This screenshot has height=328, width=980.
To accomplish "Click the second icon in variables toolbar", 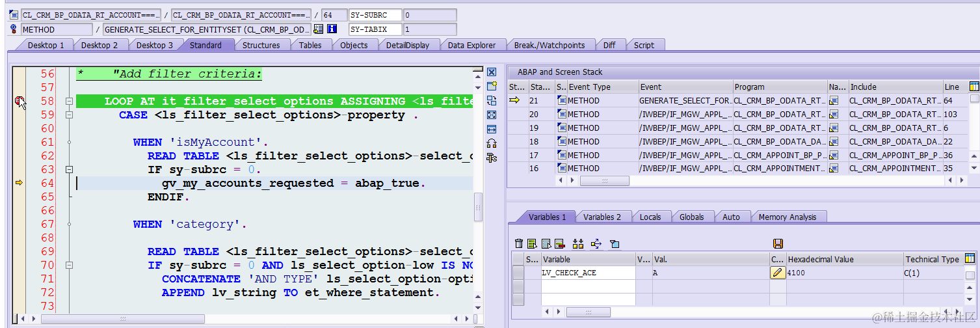I will 532,244.
